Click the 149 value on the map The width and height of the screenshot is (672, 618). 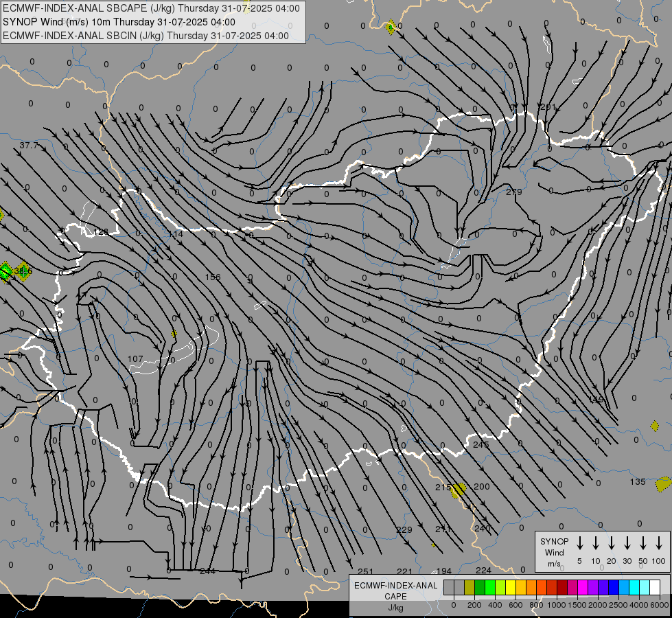click(x=596, y=399)
